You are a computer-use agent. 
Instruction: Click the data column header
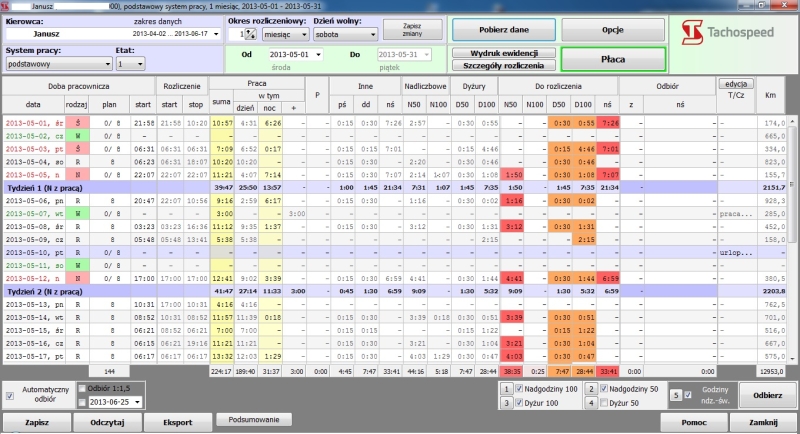coord(33,104)
